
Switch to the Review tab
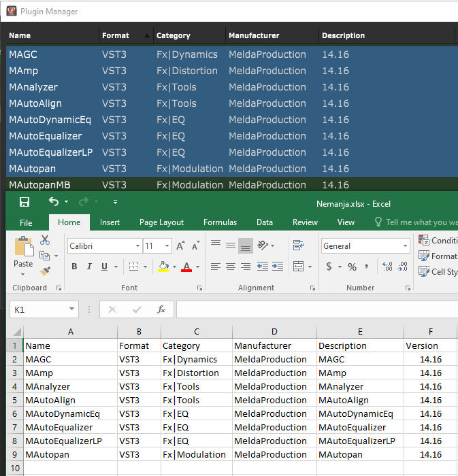pos(305,222)
